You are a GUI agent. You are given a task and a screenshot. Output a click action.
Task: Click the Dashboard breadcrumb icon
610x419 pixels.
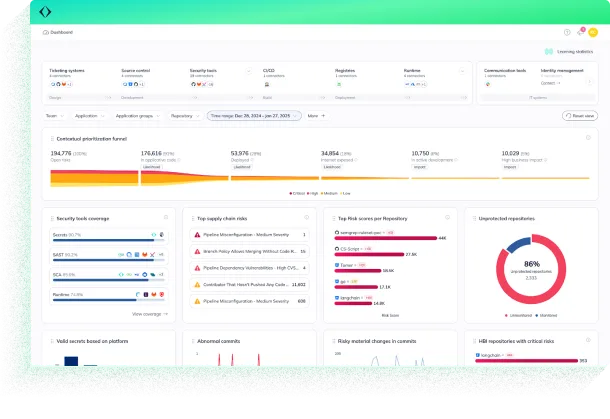[x=46, y=32]
